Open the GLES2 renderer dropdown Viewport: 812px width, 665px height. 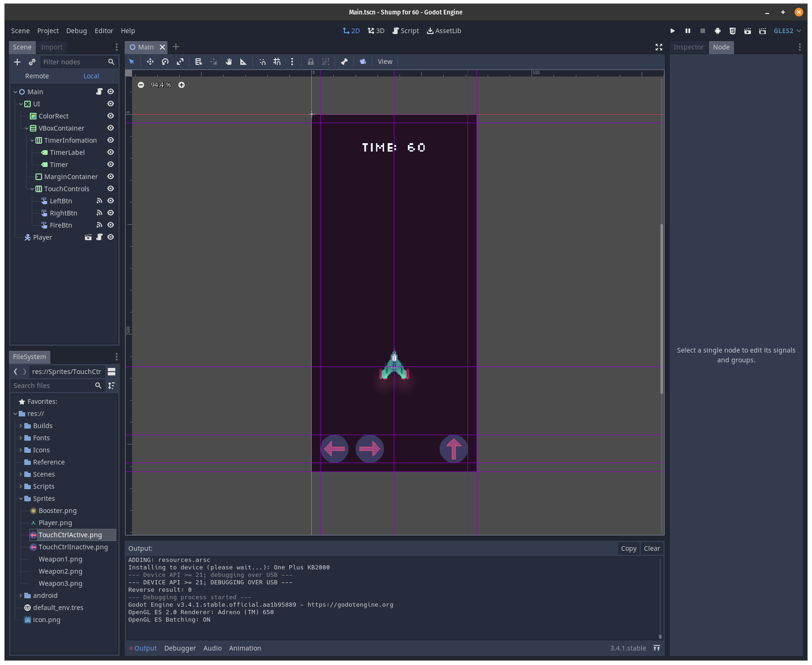(787, 30)
